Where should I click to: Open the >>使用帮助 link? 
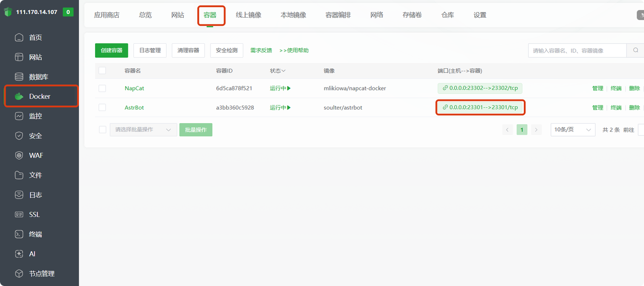point(294,50)
